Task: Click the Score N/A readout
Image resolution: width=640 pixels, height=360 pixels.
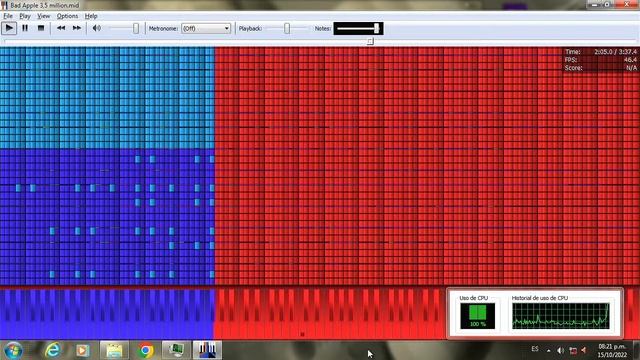Action: click(x=600, y=68)
